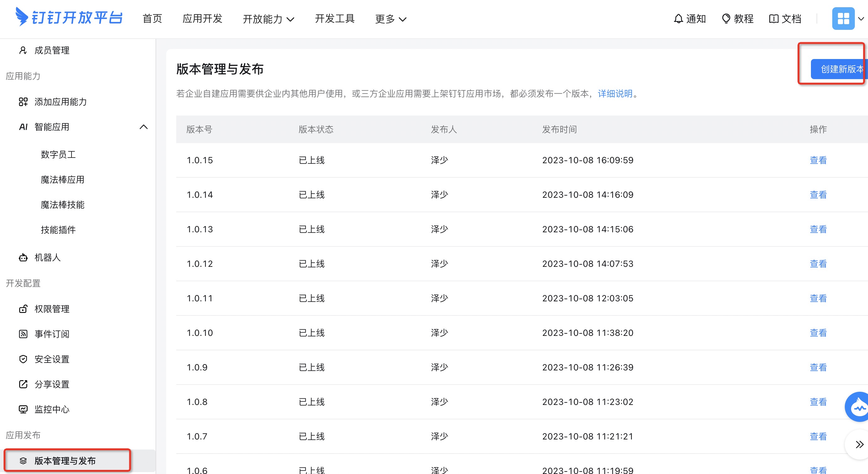
Task: Click 文档 text in top bar
Action: coord(791,19)
